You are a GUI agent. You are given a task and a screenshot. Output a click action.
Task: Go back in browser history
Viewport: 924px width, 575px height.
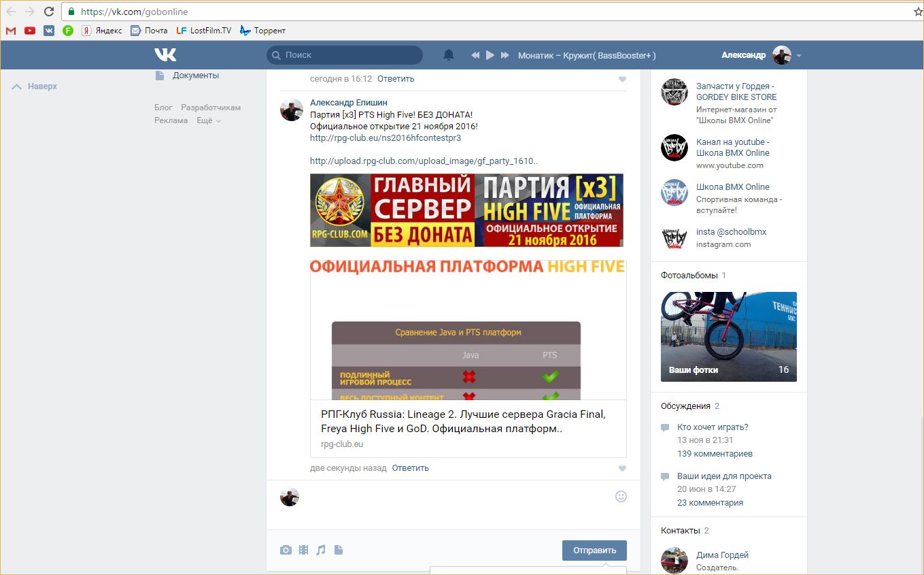pyautogui.click(x=12, y=12)
